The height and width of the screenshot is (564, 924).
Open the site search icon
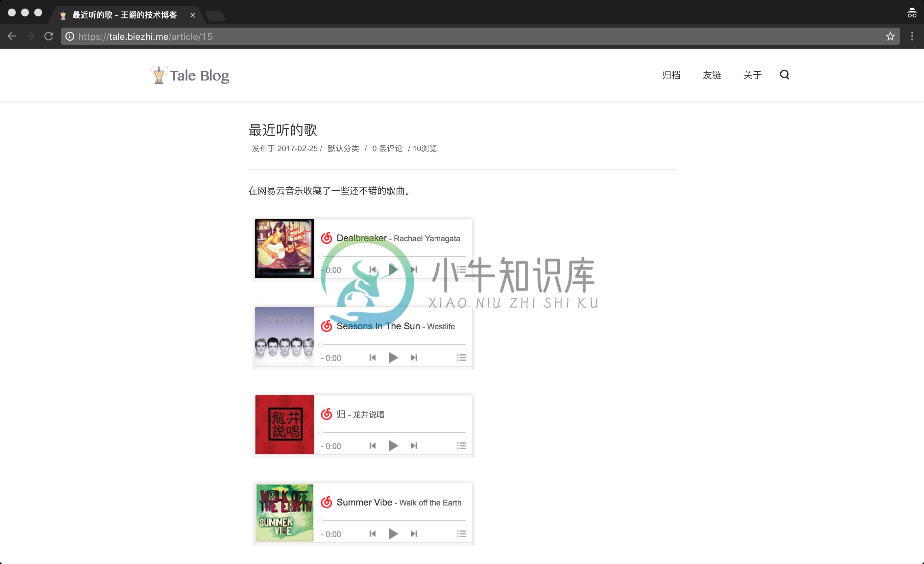click(x=785, y=75)
